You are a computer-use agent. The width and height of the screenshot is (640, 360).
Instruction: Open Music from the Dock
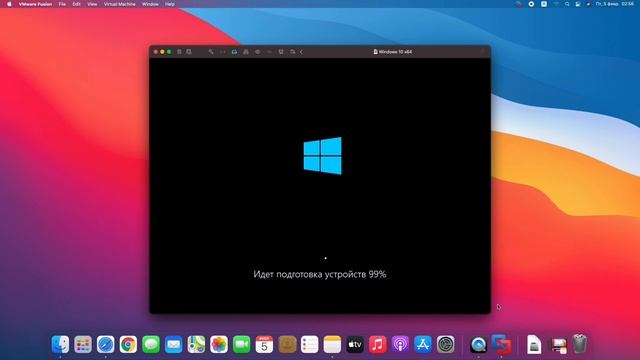378,344
